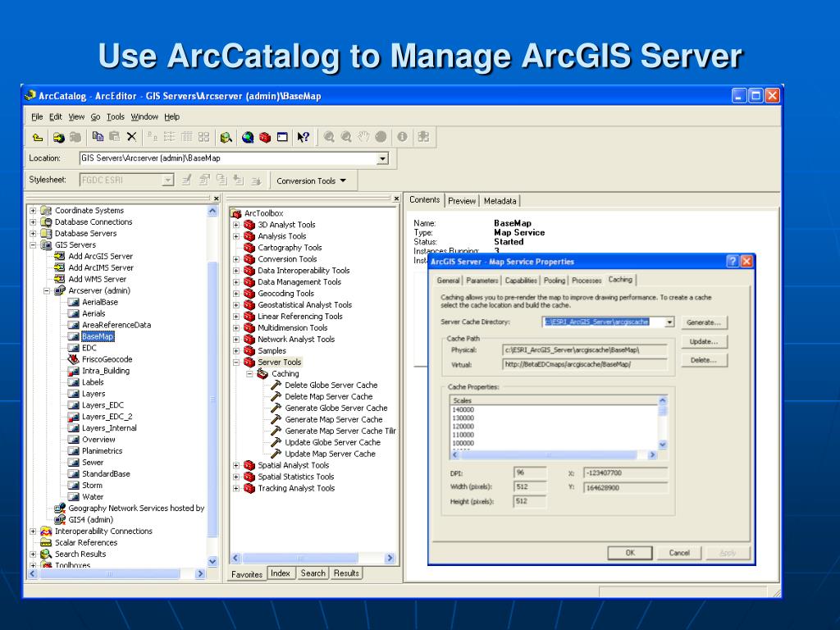Click the Generate Map Server Cache hammer icon
Viewport: 840px width, 630px height.
(276, 419)
